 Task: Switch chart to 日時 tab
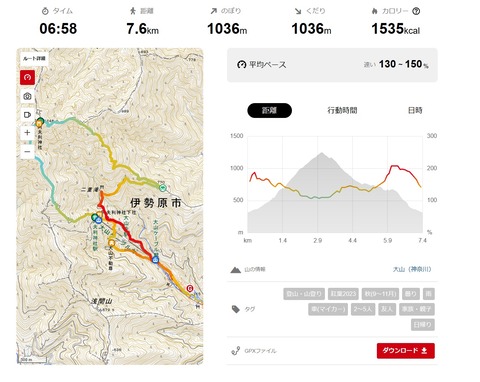coord(415,110)
